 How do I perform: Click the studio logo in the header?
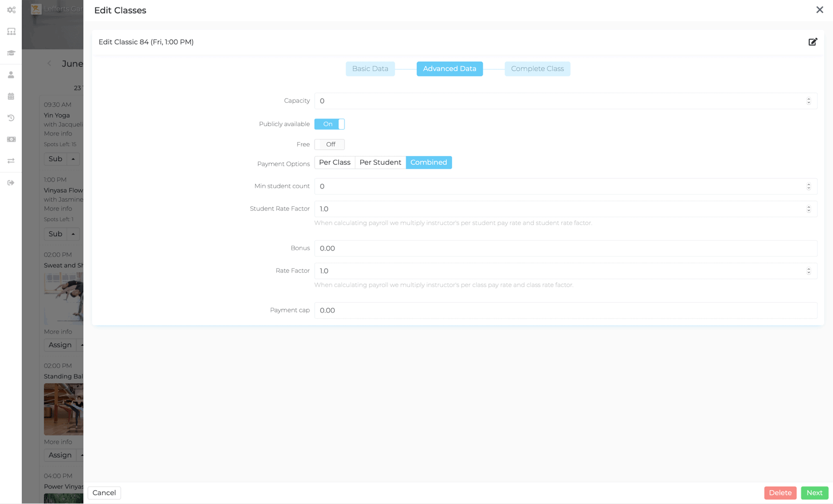coord(36,9)
